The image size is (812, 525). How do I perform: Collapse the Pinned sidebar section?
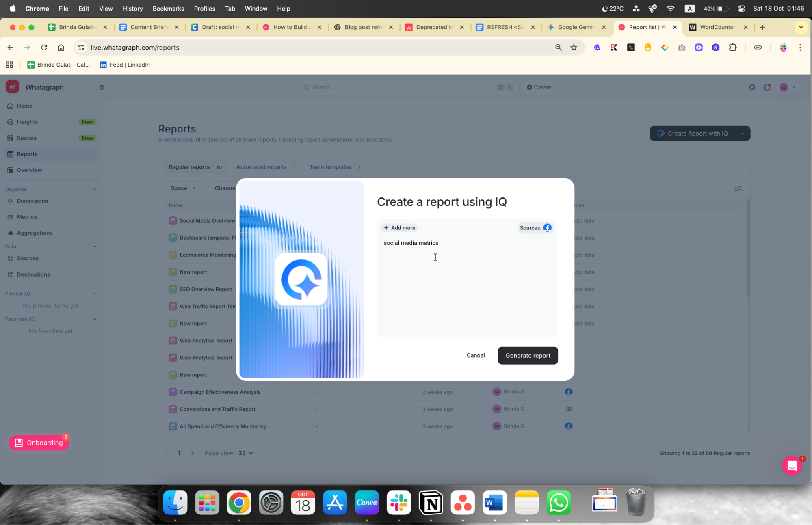pos(95,294)
